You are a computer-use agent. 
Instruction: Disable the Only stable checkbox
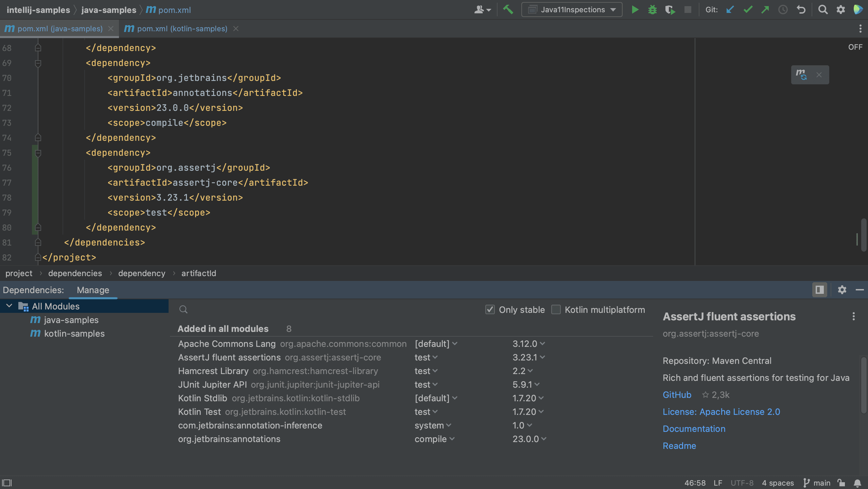(x=490, y=309)
